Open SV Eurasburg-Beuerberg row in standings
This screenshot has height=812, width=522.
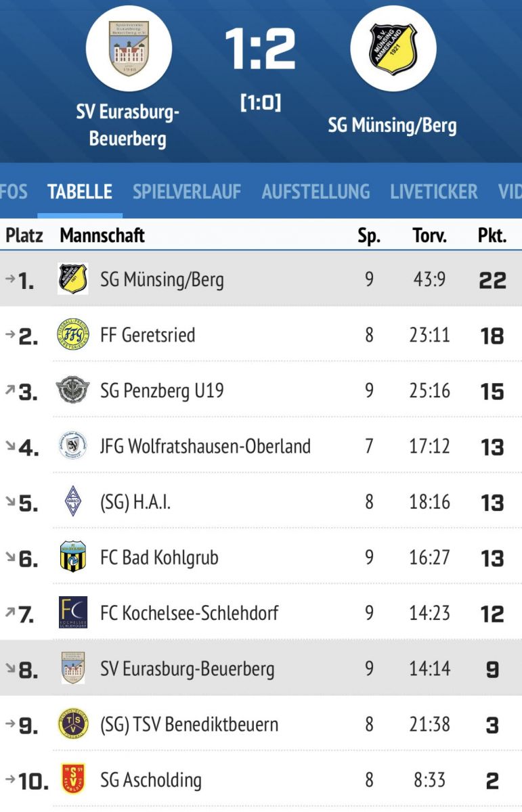(x=187, y=669)
